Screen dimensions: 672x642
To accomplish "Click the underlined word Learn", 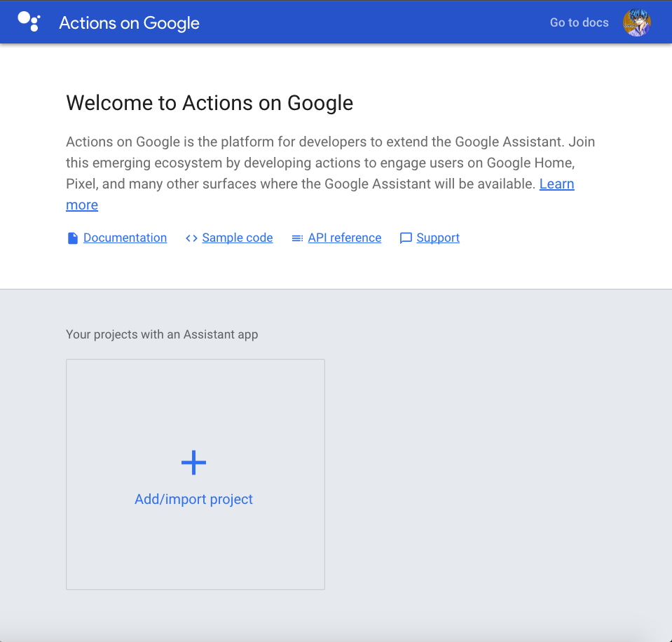I will [556, 184].
